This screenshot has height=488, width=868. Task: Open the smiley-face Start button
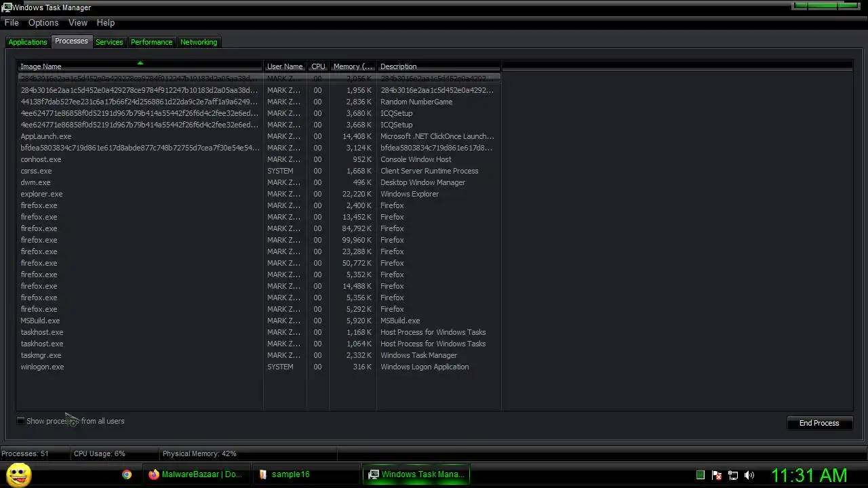coord(19,474)
